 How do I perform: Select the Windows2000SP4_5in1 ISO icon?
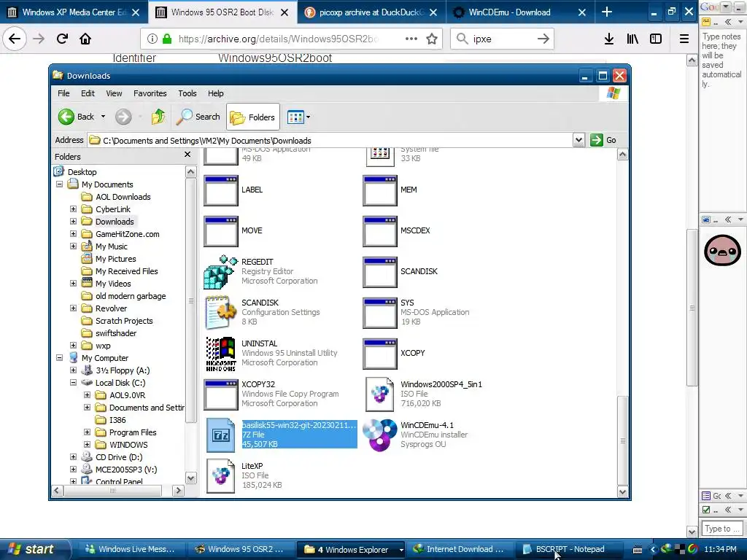pos(379,394)
